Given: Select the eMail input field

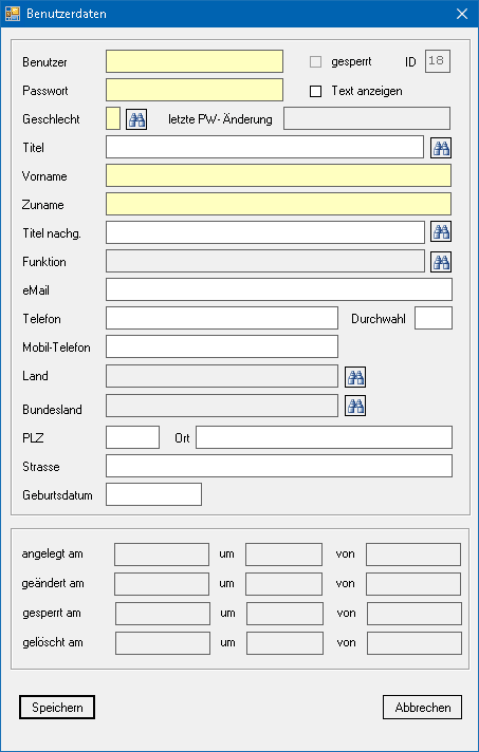Looking at the screenshot, I should [279, 290].
